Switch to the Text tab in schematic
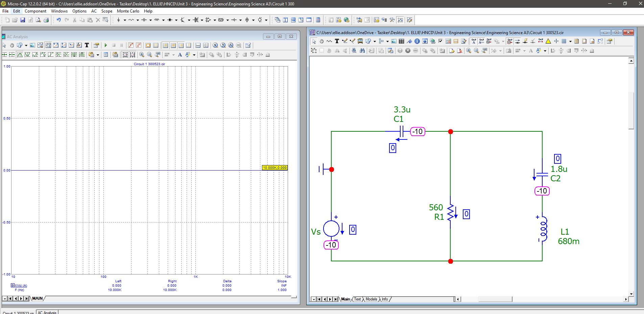Screen dimensions: 644x314 click(357, 299)
